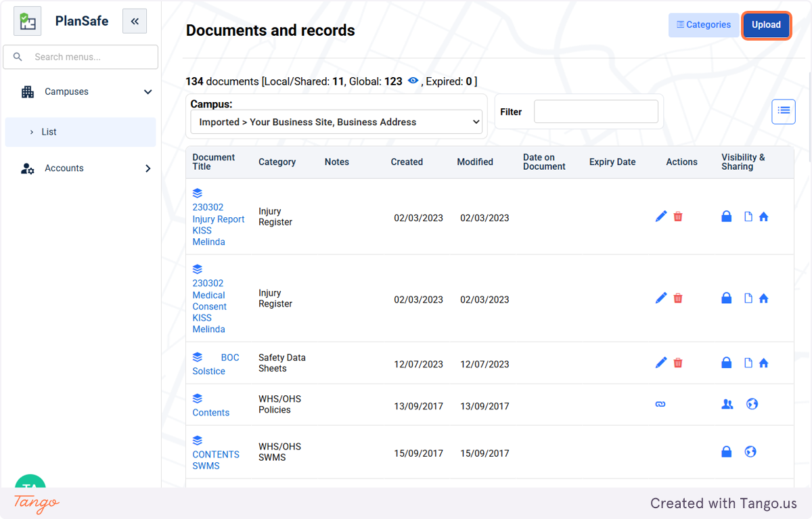Toggle global documents visibility eye icon
The image size is (812, 519).
point(413,81)
